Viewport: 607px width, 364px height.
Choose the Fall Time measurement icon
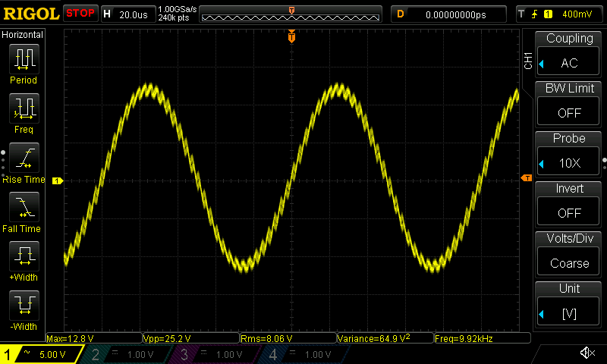(x=24, y=207)
